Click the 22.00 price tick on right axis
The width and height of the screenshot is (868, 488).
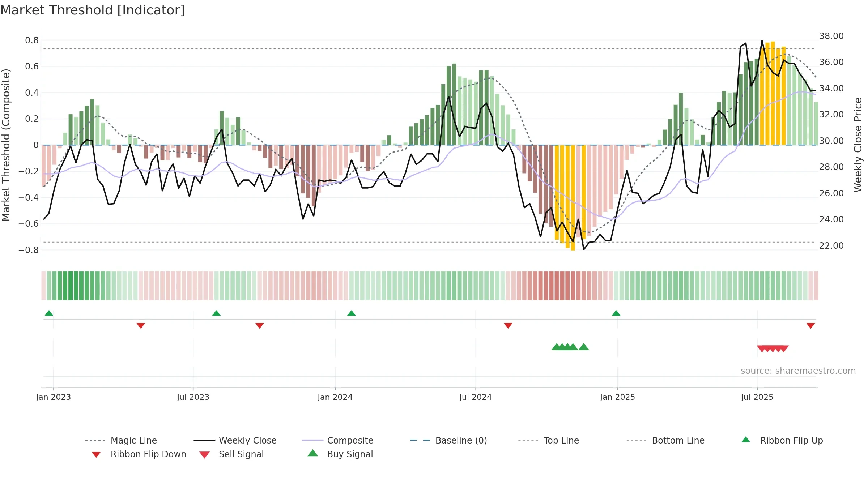click(831, 245)
